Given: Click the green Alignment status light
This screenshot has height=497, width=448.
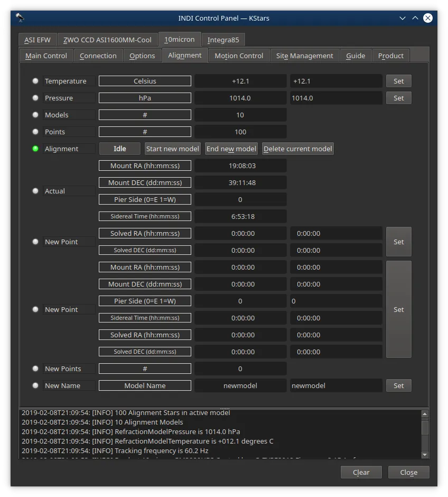Looking at the screenshot, I should (x=35, y=149).
